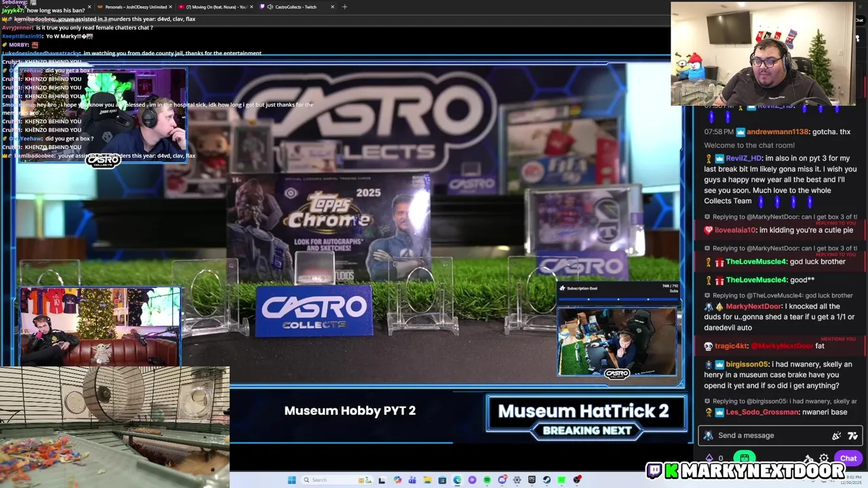Open a new browser tab
The width and height of the screenshot is (868, 488).
[344, 7]
